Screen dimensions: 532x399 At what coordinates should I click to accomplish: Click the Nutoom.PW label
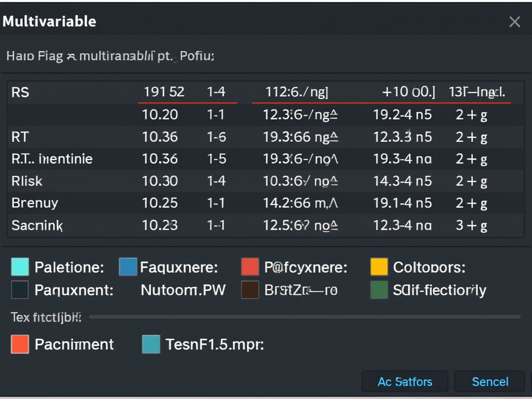pyautogui.click(x=183, y=290)
